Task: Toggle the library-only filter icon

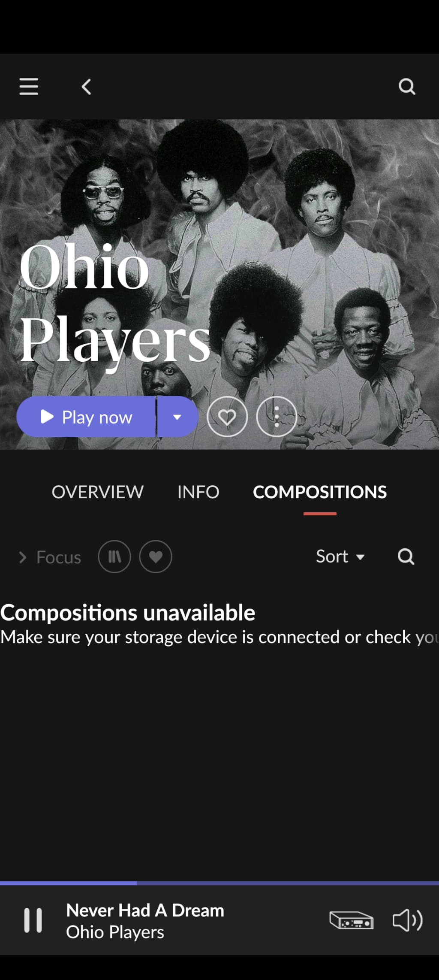Action: (x=114, y=557)
